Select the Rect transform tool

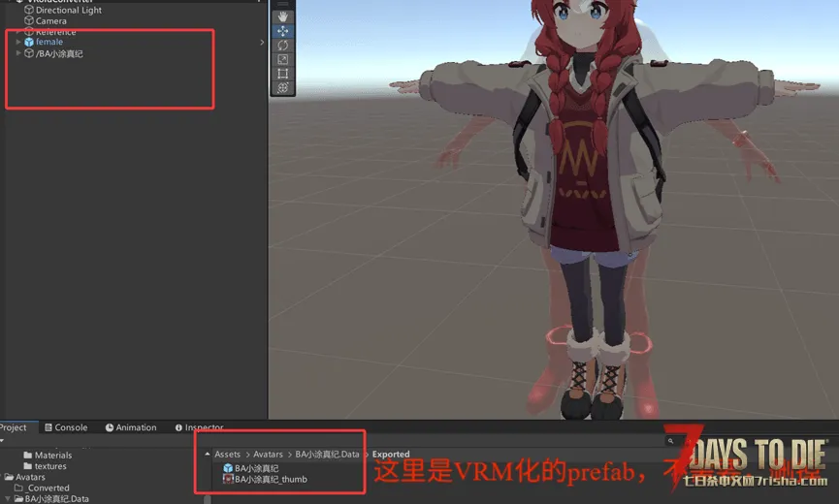tap(283, 74)
